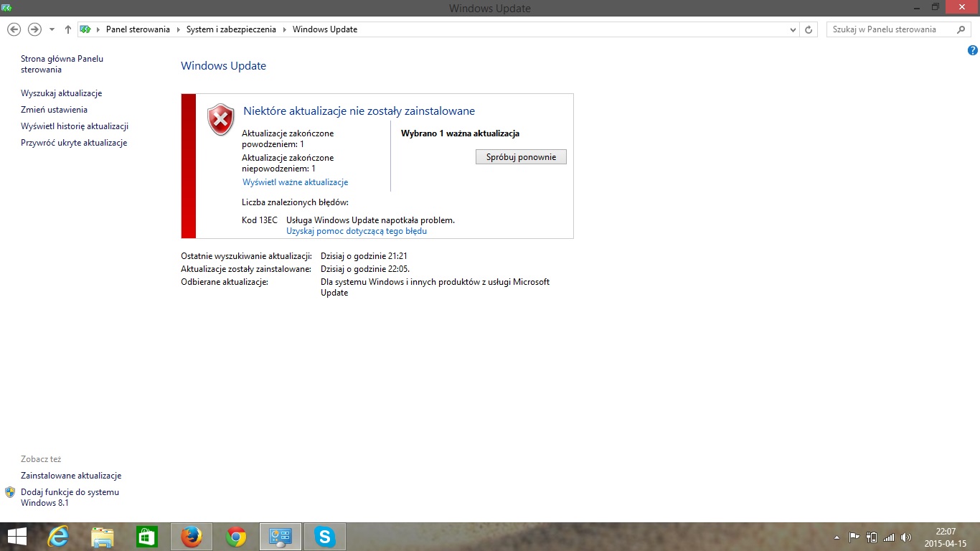Open Windows Store from taskbar
The image size is (980, 551).
[147, 537]
